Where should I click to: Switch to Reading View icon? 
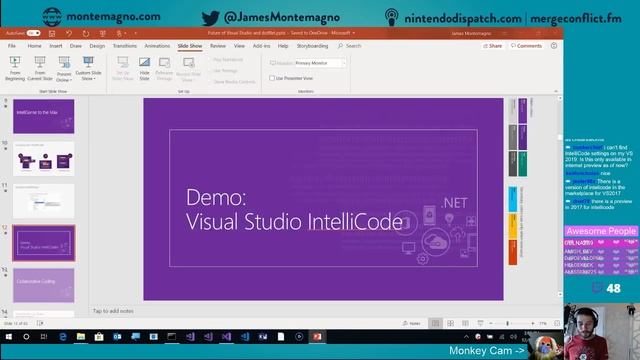(x=465, y=323)
